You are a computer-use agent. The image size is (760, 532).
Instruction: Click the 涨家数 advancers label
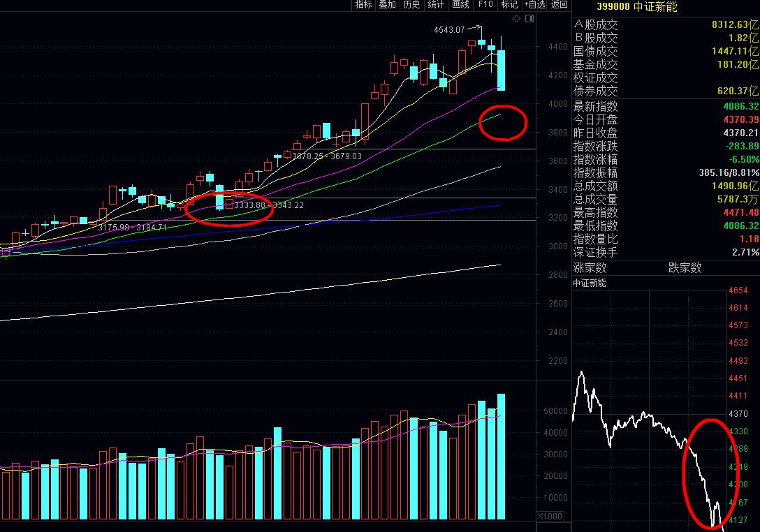(590, 267)
